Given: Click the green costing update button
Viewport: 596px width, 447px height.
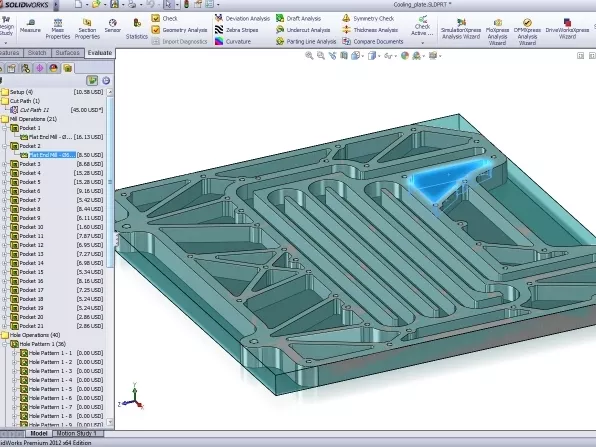Looking at the screenshot, I should coord(92,81).
